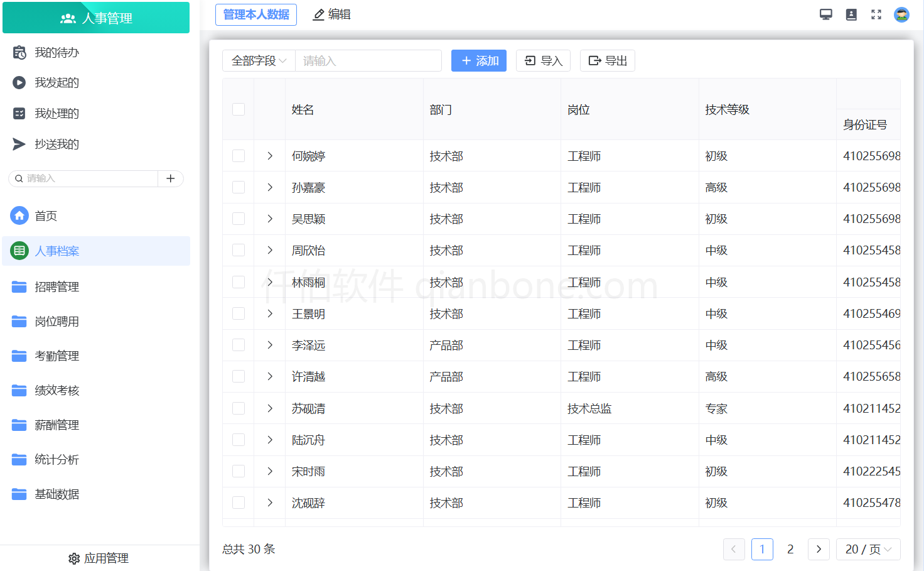Click the user avatar in the top-right corner
This screenshot has height=571, width=924.
(x=901, y=14)
